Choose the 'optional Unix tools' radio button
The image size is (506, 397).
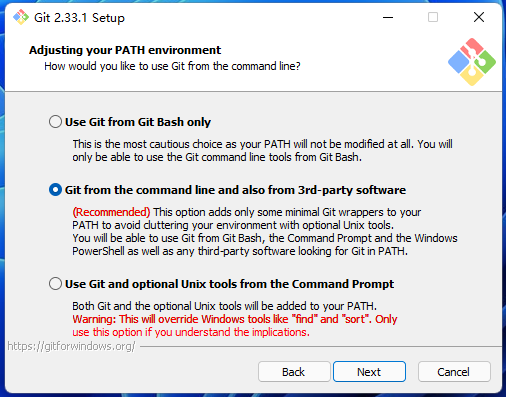pos(55,284)
